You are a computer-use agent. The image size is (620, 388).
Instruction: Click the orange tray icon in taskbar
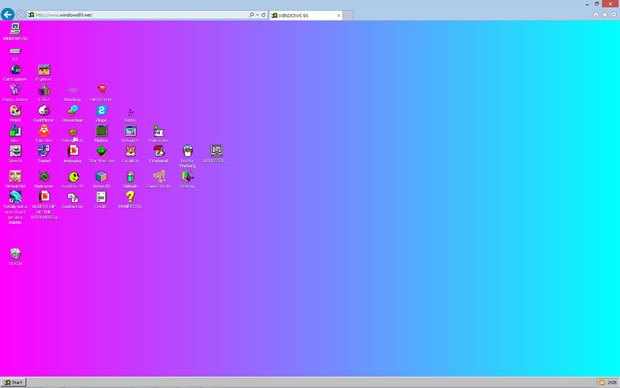pyautogui.click(x=601, y=382)
